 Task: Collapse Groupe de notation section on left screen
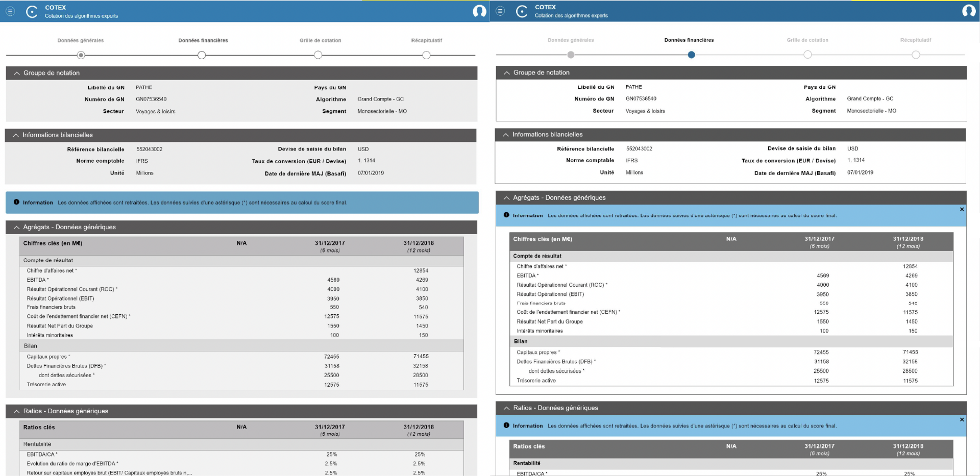(17, 73)
